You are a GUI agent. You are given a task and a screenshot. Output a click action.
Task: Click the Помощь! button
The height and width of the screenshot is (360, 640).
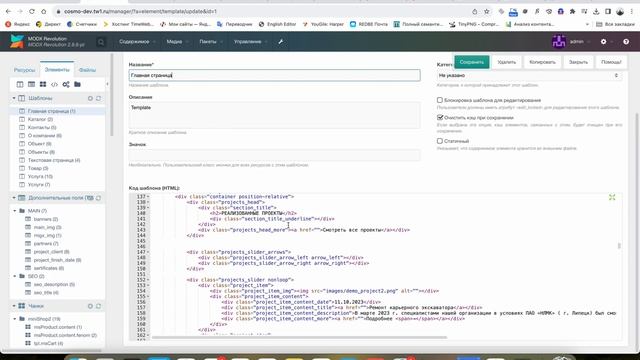click(x=611, y=62)
